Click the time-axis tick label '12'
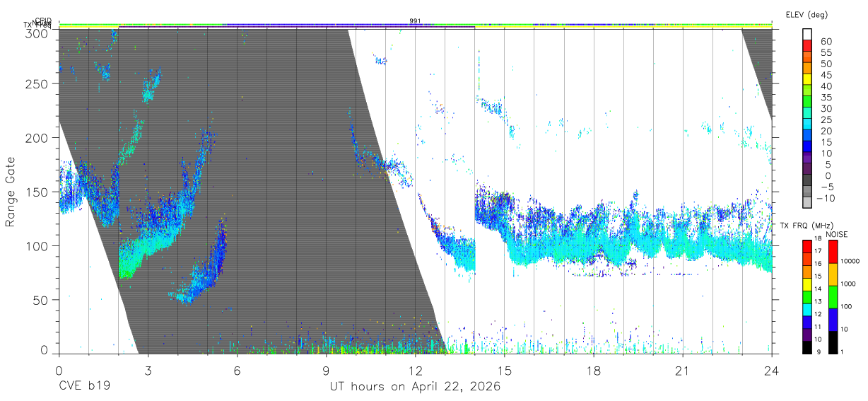This screenshot has width=868, height=401. coord(415,371)
